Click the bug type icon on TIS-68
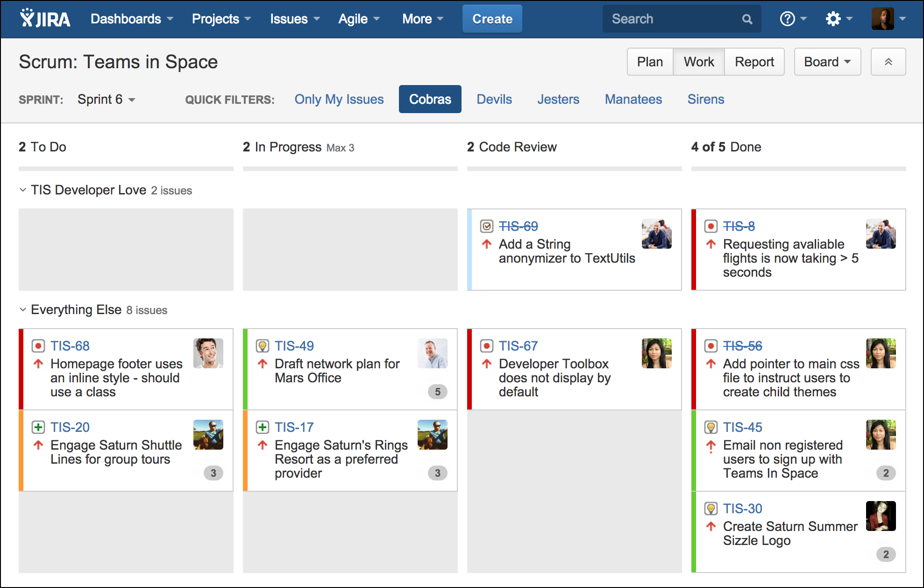Screen dimensions: 924x588 pos(38,346)
